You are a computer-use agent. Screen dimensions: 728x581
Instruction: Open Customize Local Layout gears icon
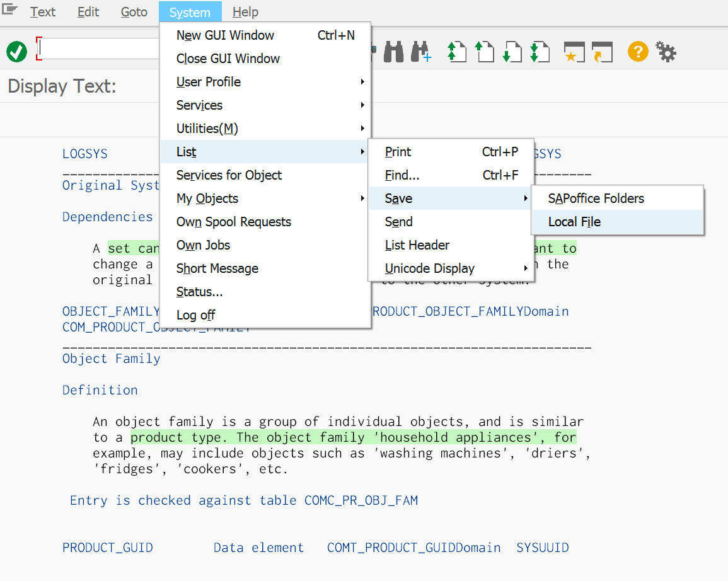666,51
